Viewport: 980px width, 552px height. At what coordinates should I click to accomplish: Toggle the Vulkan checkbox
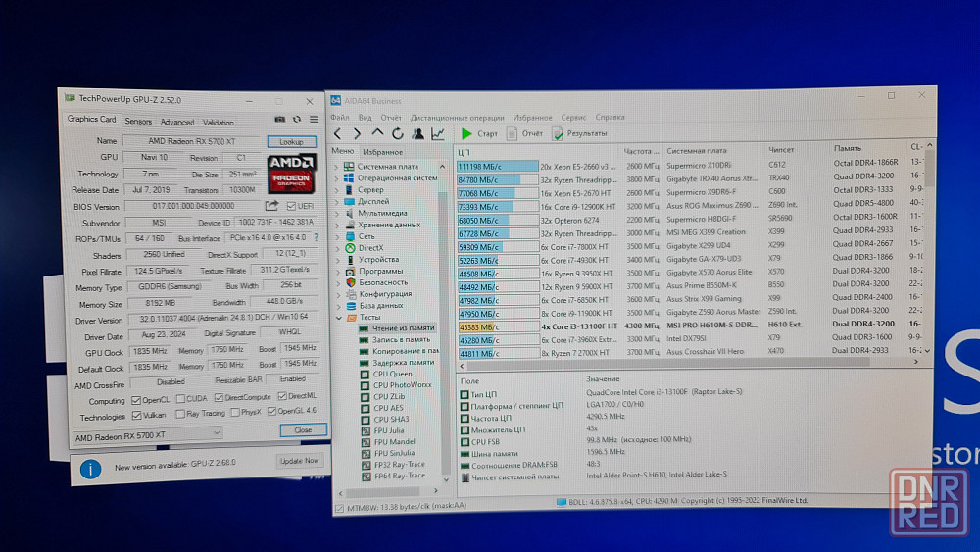137,415
